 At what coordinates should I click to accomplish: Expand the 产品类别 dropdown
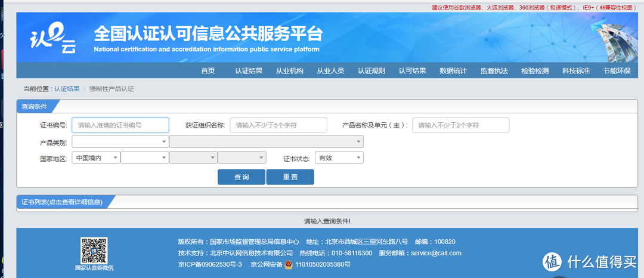point(120,142)
